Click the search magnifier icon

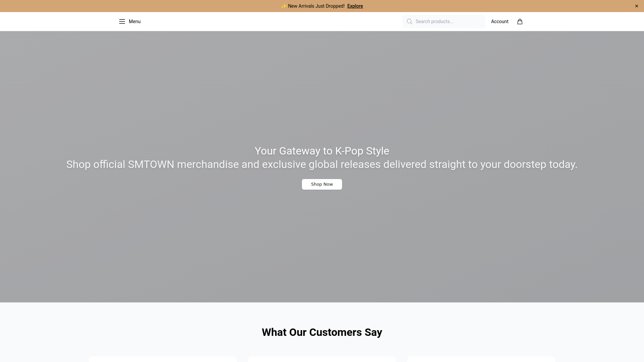point(410,21)
